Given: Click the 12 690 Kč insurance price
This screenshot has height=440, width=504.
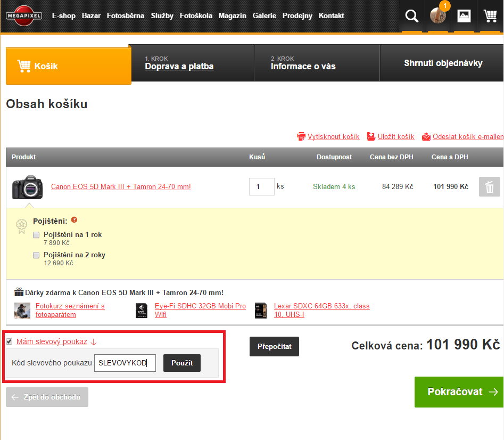Looking at the screenshot, I should point(59,263).
